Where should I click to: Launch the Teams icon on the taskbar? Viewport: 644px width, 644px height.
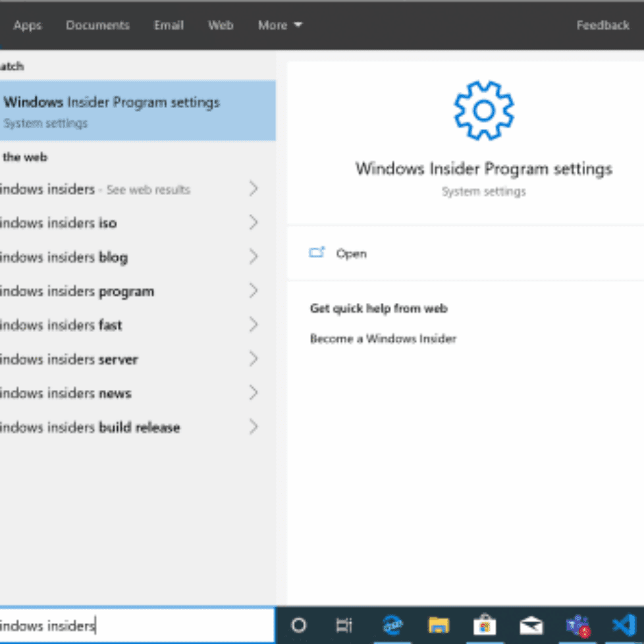pos(577,625)
